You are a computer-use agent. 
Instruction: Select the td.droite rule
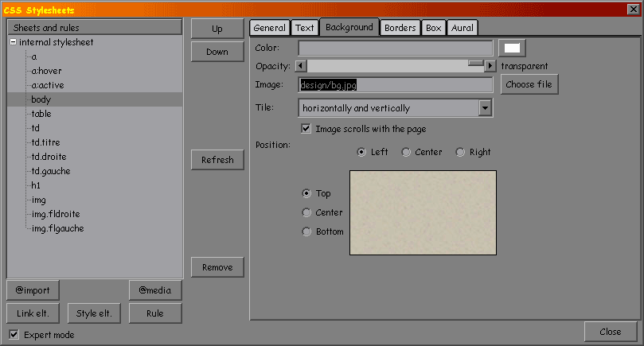tap(49, 157)
